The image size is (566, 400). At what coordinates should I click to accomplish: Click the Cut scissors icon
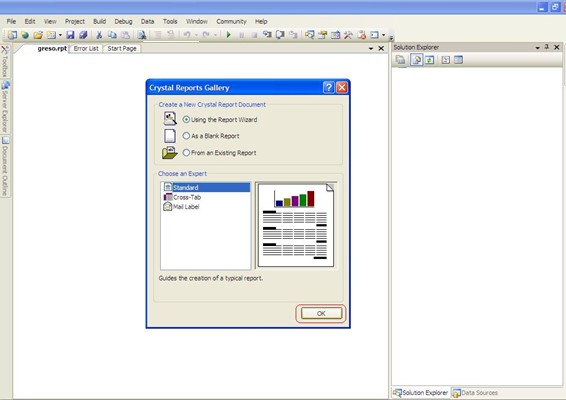tap(99, 35)
